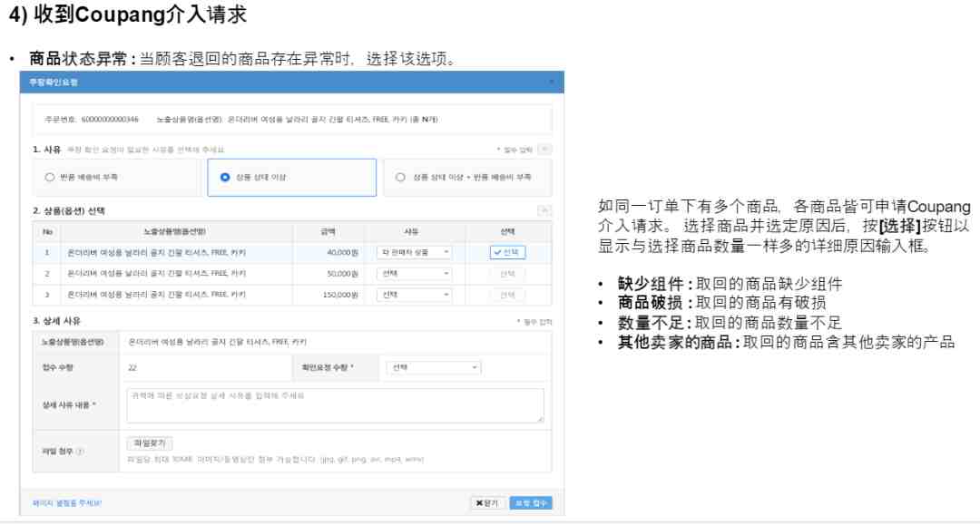
Task: Click the 40,000원 amount cell
Action: (342, 252)
